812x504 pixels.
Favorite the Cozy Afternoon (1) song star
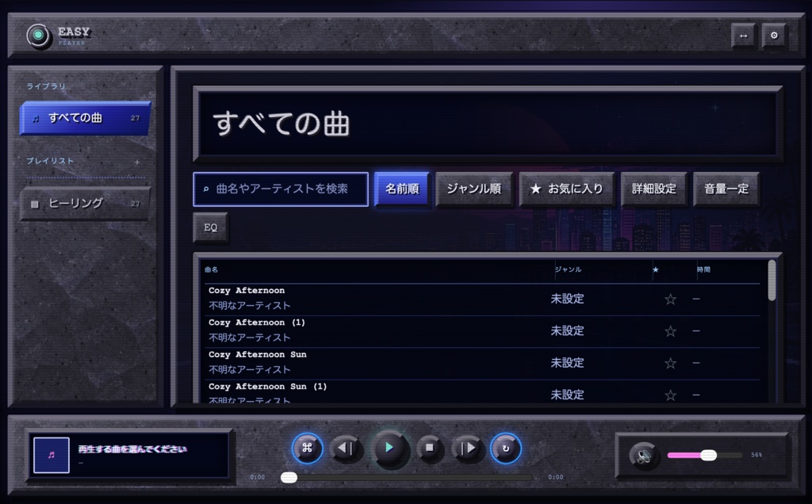coord(670,331)
